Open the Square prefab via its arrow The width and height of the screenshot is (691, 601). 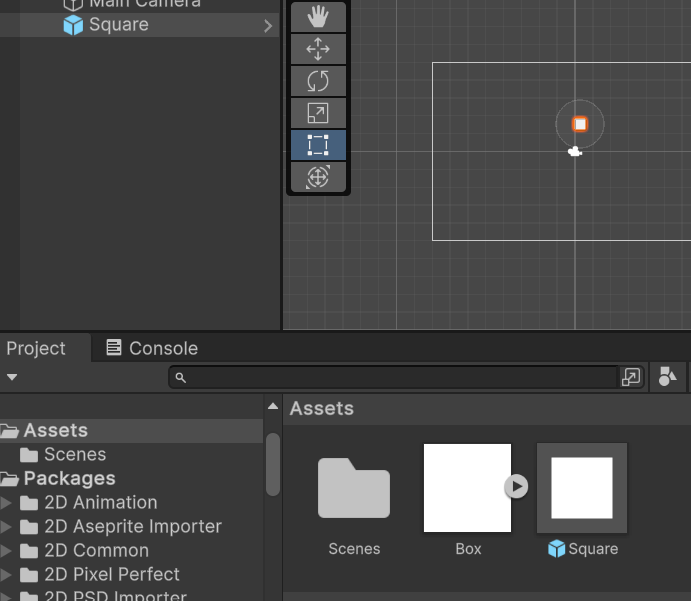point(268,26)
